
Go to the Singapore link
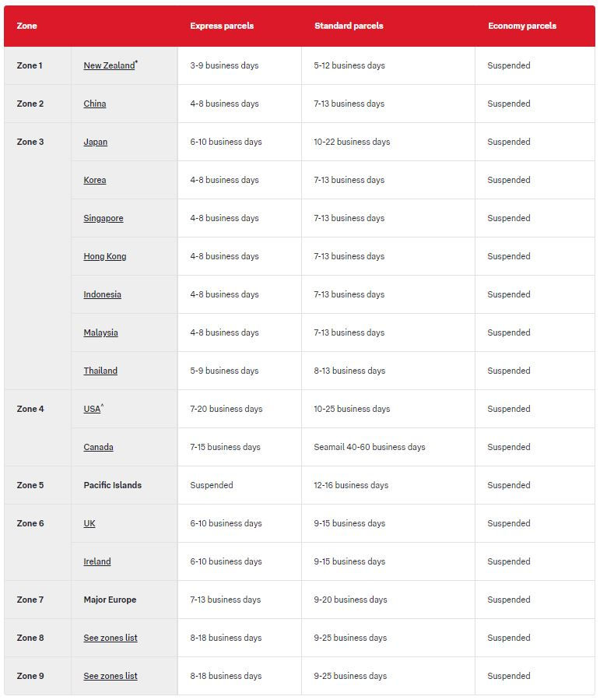(x=104, y=219)
